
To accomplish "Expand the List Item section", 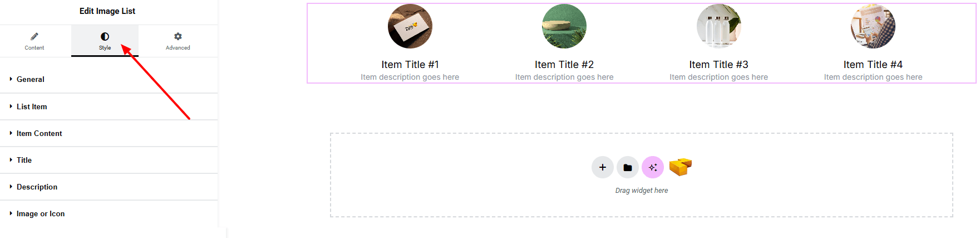I will coord(32,106).
